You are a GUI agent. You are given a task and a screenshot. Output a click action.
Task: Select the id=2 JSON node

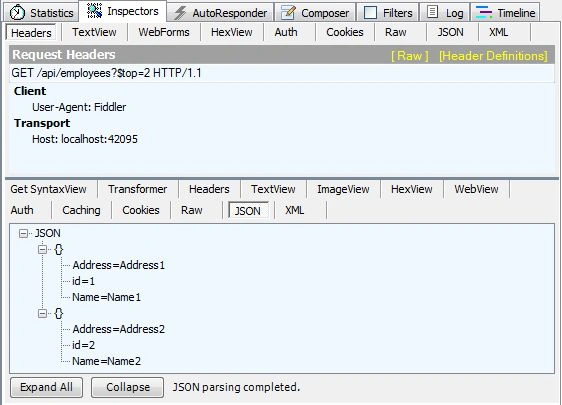pos(84,346)
